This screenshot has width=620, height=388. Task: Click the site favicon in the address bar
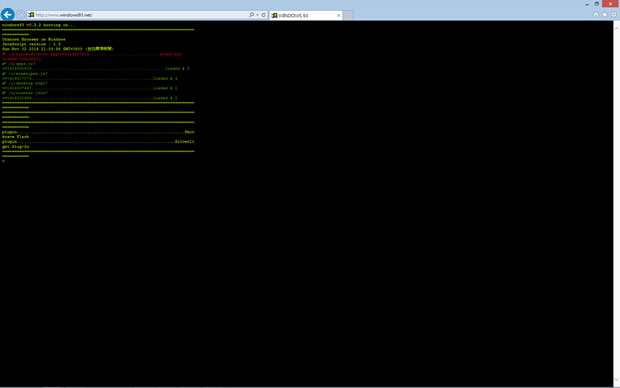coord(31,15)
